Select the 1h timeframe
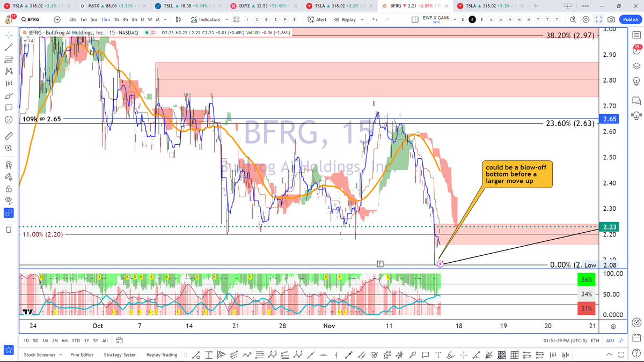 tap(116, 19)
